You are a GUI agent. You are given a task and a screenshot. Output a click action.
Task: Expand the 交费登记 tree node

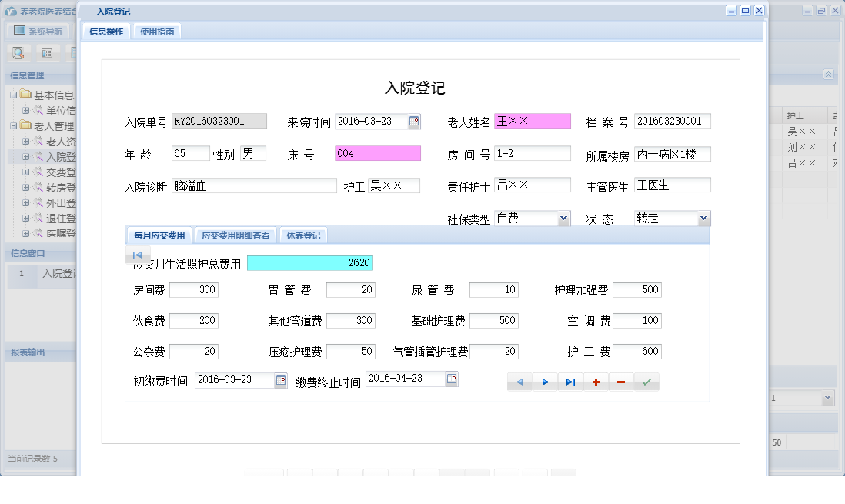click(26, 172)
